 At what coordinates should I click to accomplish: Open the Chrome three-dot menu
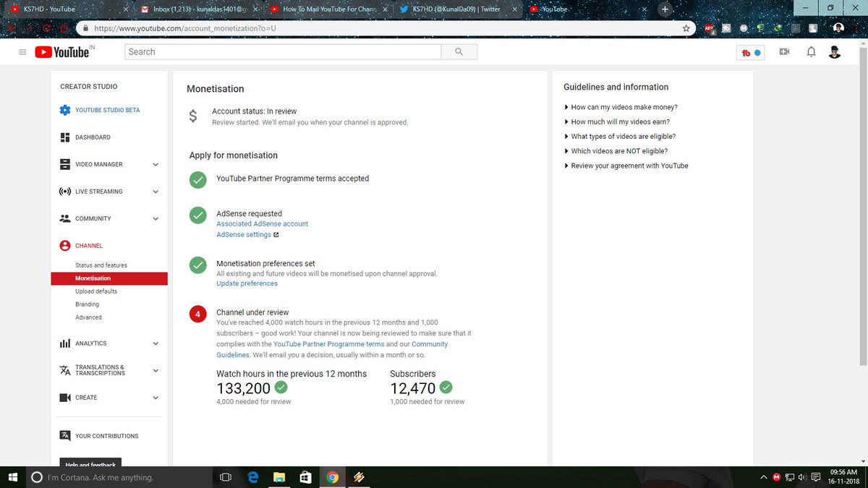[x=857, y=28]
